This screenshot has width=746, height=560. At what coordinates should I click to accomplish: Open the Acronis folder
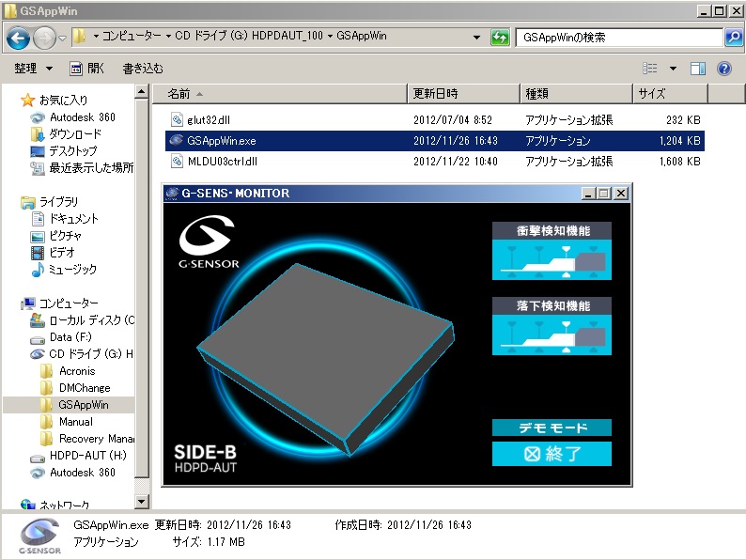point(77,371)
